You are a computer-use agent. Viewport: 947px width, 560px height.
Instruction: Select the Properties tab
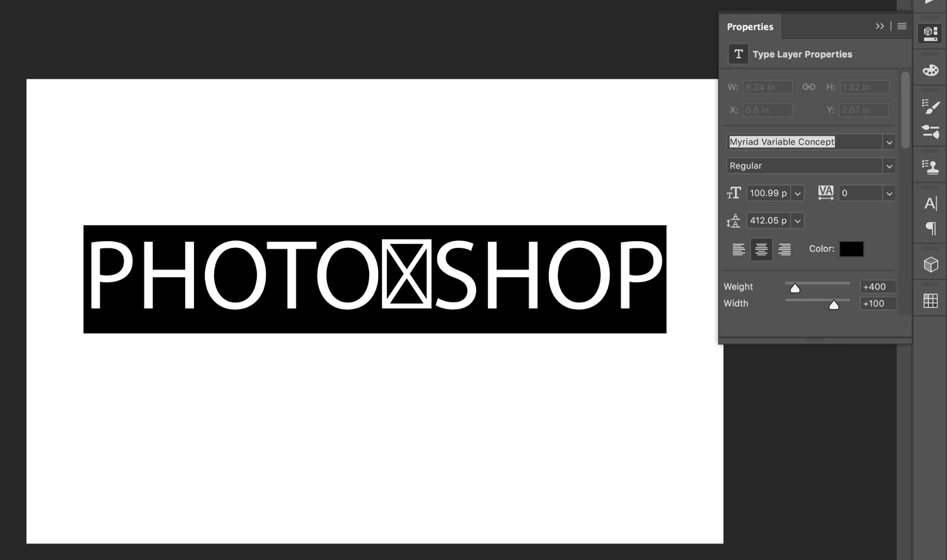[750, 26]
